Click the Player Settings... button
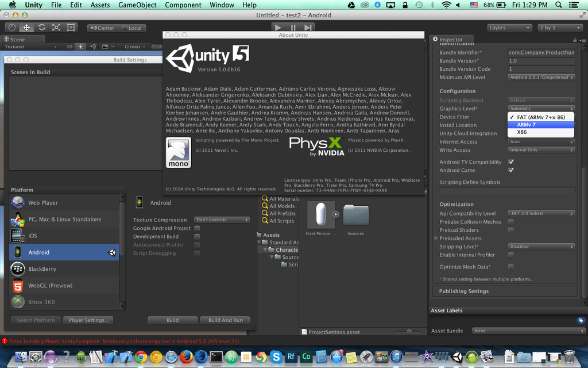The width and height of the screenshot is (588, 368). 88,320
